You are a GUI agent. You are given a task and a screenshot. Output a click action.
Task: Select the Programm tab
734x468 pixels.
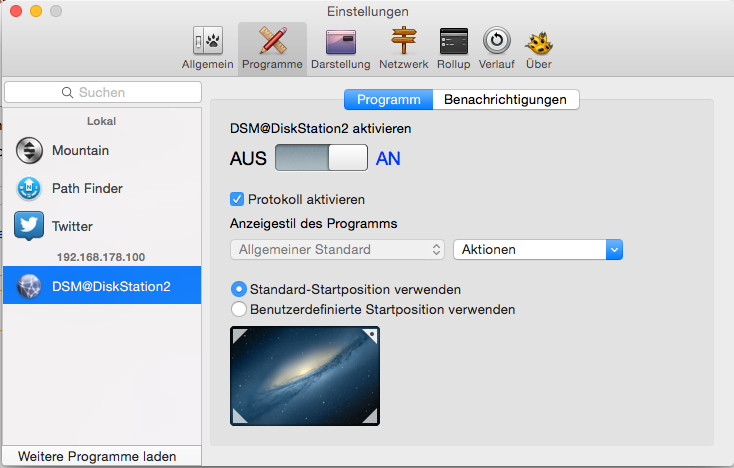coord(388,99)
